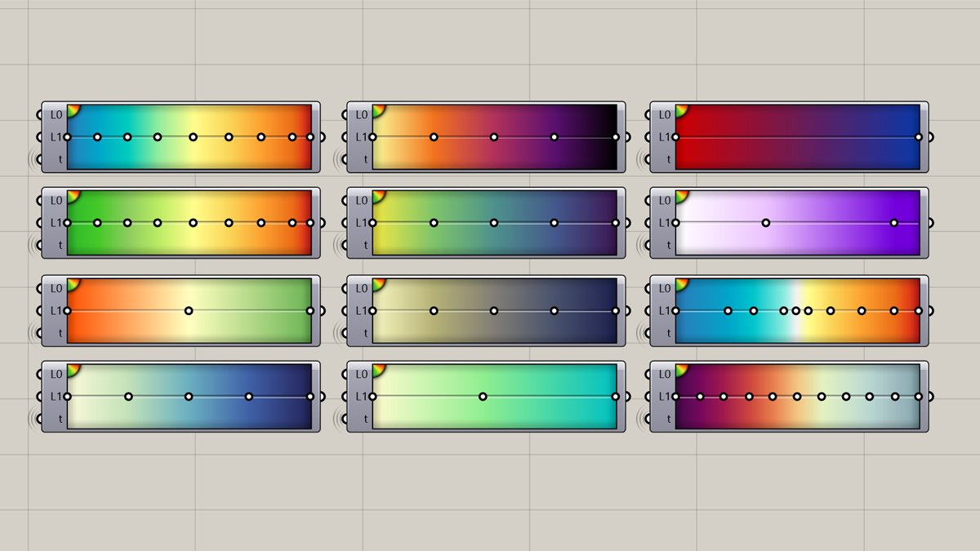Select the blue-end grip on red-to-blue gradient

pyautogui.click(x=919, y=137)
